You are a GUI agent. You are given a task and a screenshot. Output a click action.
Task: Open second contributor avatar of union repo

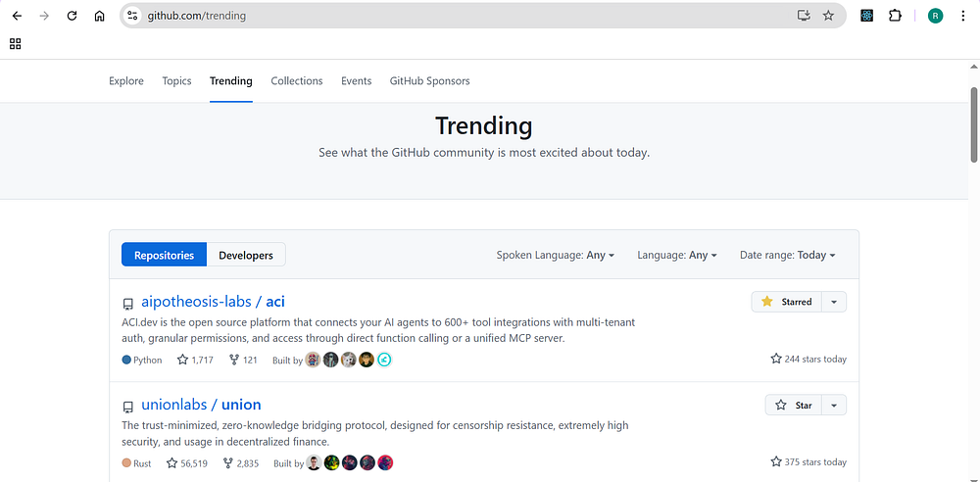(331, 462)
